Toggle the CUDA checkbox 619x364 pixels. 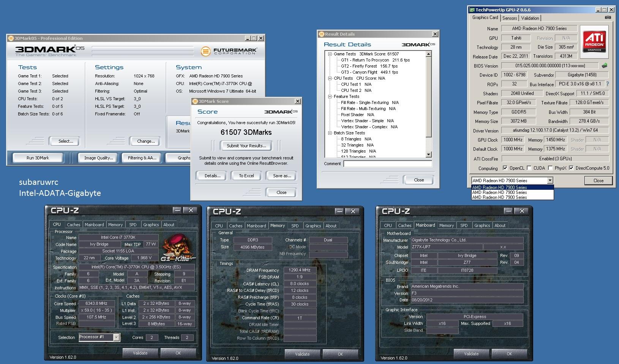point(529,168)
